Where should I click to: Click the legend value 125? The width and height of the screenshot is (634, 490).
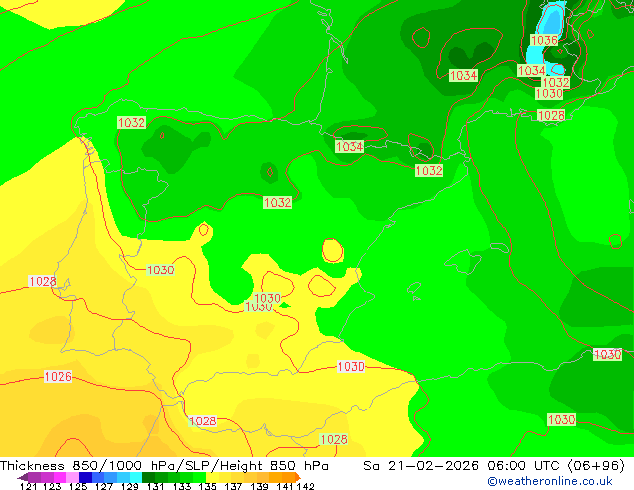pos(78,486)
